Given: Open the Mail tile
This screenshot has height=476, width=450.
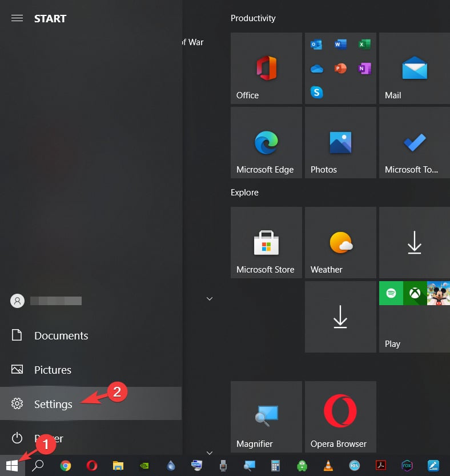Looking at the screenshot, I should tap(415, 69).
